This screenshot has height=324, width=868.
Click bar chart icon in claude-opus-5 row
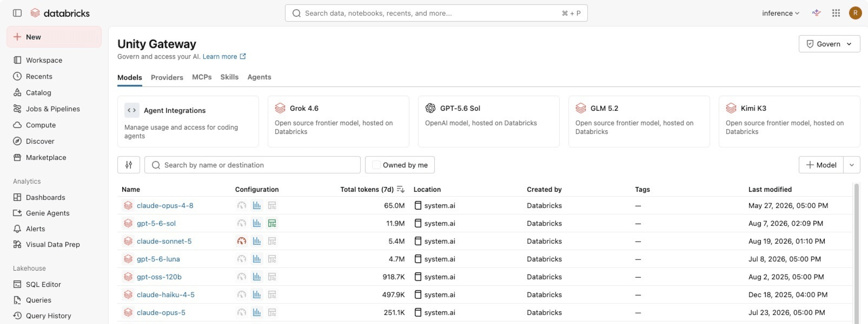click(257, 313)
